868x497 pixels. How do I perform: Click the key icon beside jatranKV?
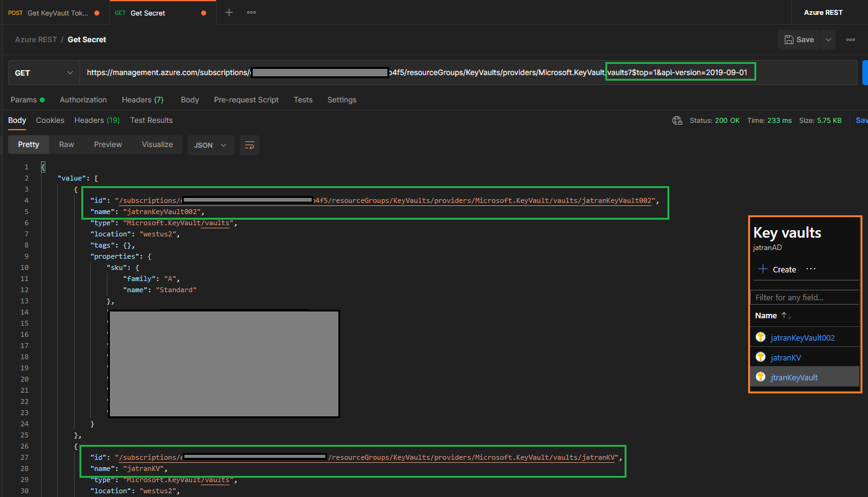click(x=761, y=357)
